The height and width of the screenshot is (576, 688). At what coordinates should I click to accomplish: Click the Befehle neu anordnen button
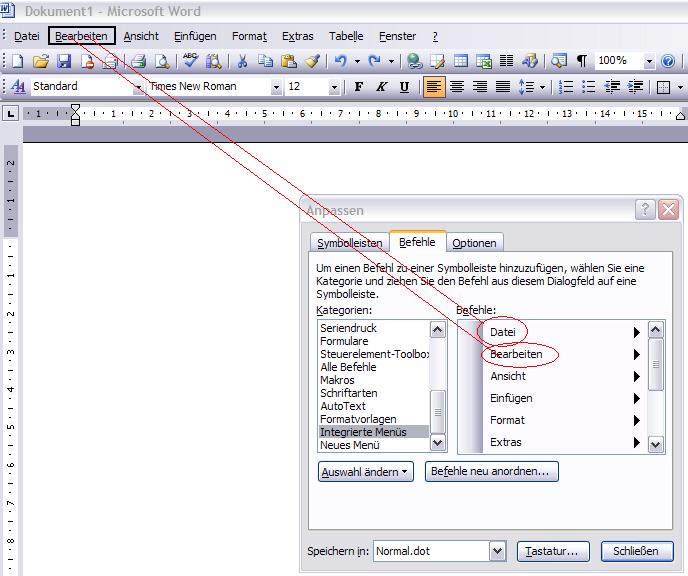[491, 472]
